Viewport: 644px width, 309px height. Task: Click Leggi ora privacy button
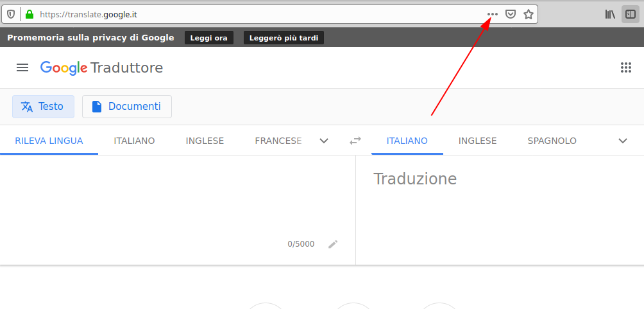click(209, 38)
